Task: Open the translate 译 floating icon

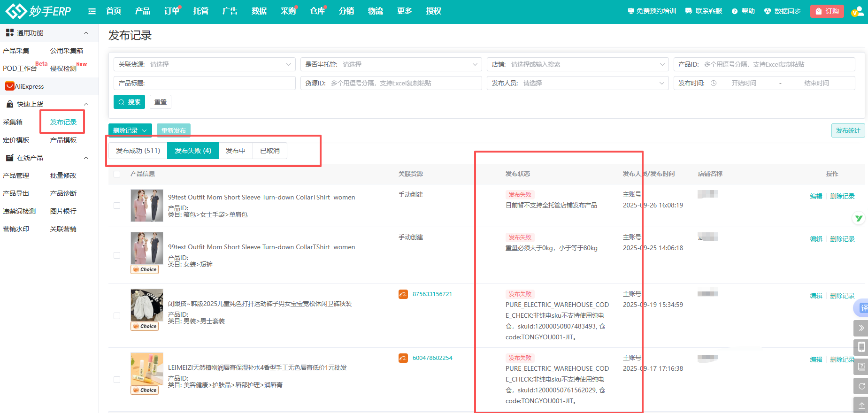Action: [862, 308]
